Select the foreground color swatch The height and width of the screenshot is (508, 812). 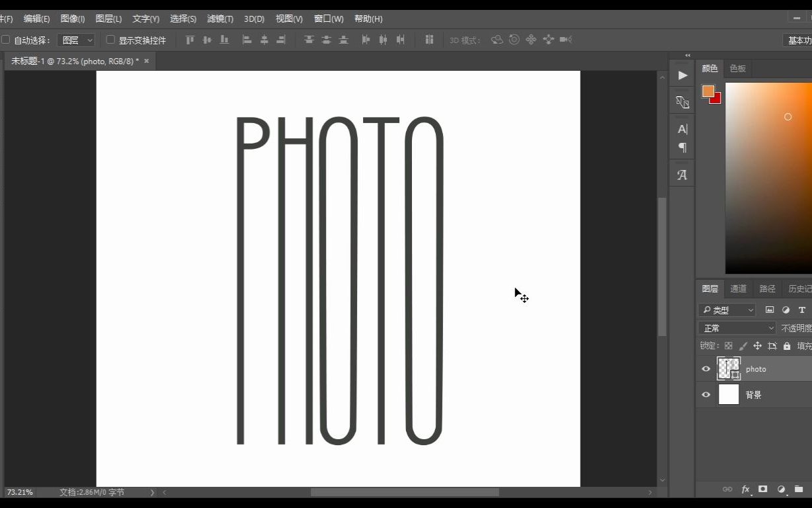coord(707,91)
